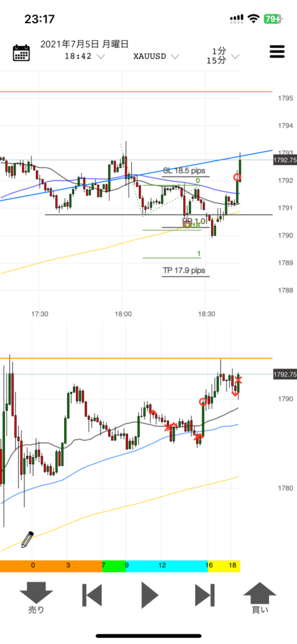Image resolution: width=297 pixels, height=644 pixels.
Task: Tap the yellow session segment at 18
Action: point(224,565)
